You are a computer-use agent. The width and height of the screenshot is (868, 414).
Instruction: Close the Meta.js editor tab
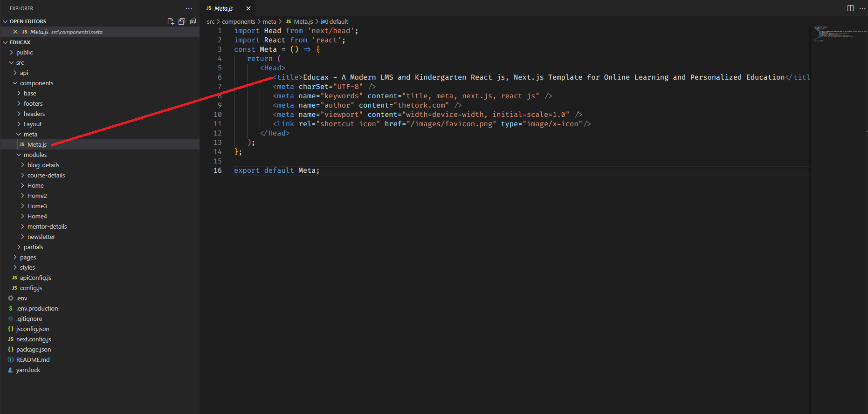[248, 8]
